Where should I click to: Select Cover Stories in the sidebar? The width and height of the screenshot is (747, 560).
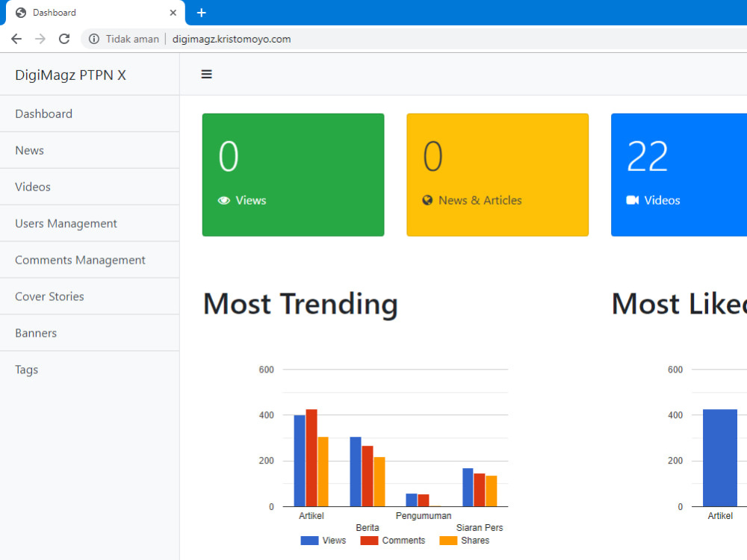90,296
